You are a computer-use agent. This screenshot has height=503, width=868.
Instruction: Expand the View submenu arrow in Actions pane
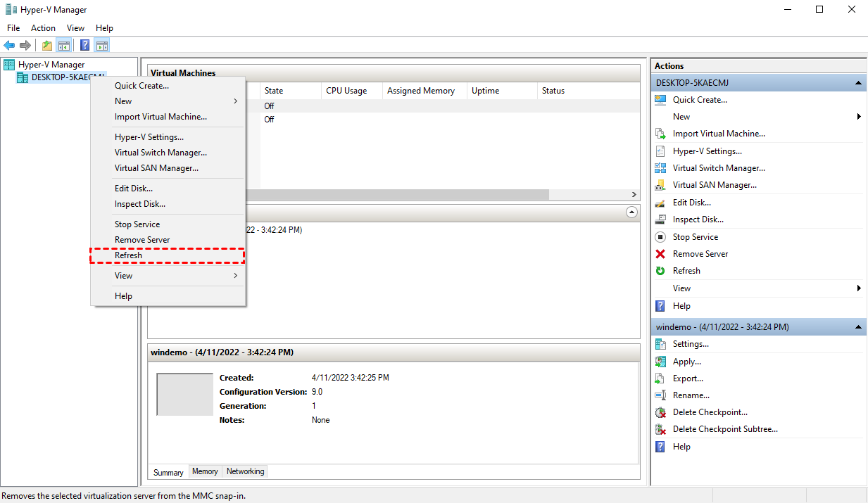point(859,288)
